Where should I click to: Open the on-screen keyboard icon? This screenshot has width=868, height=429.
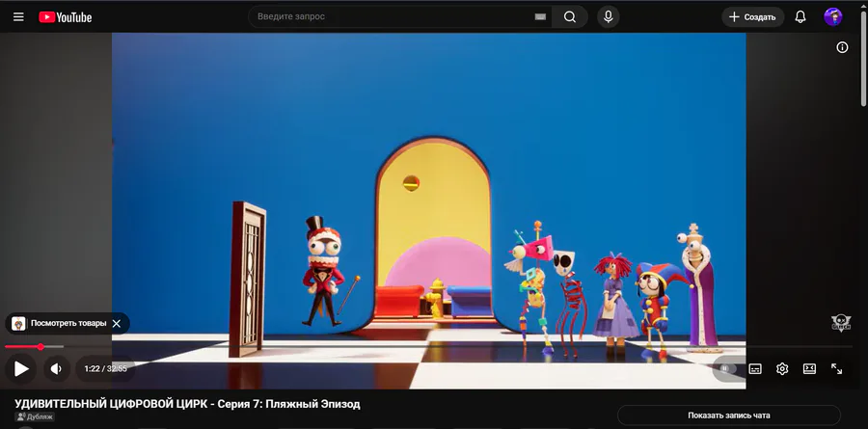tap(540, 17)
